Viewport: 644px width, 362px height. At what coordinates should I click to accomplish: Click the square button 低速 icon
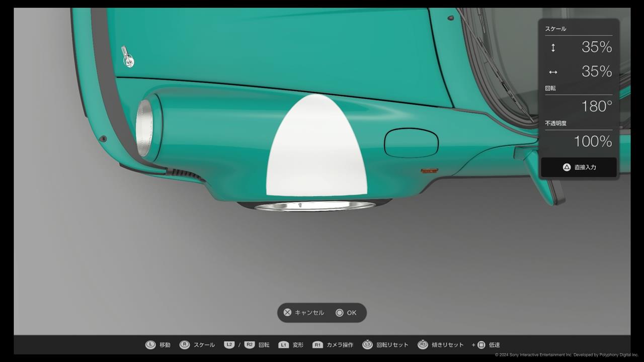[x=481, y=345]
